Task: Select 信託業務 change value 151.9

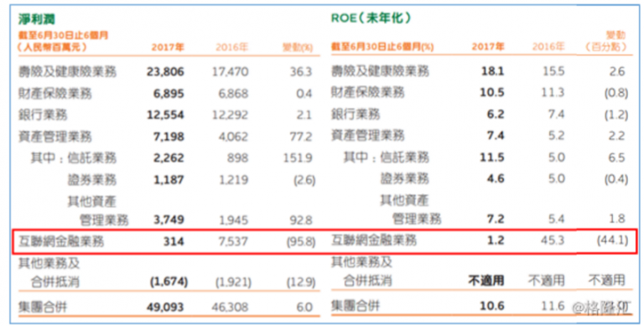Action: point(298,158)
